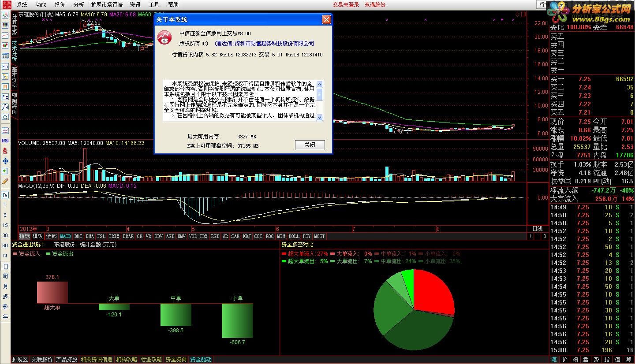Click the F5 icon in left sidebar
The image size is (635, 364).
coord(5,195)
